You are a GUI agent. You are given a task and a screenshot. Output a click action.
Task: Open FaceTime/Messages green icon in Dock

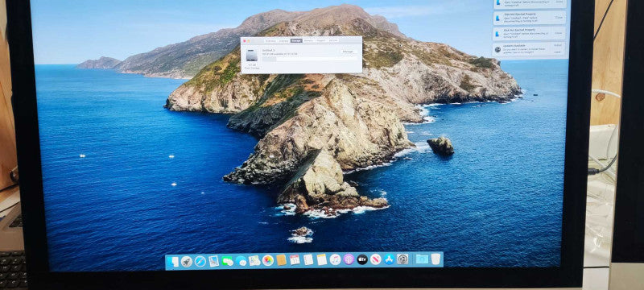(x=228, y=261)
